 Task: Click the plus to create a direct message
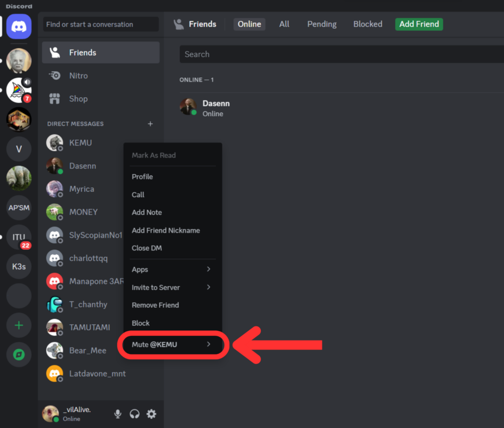pyautogui.click(x=150, y=123)
